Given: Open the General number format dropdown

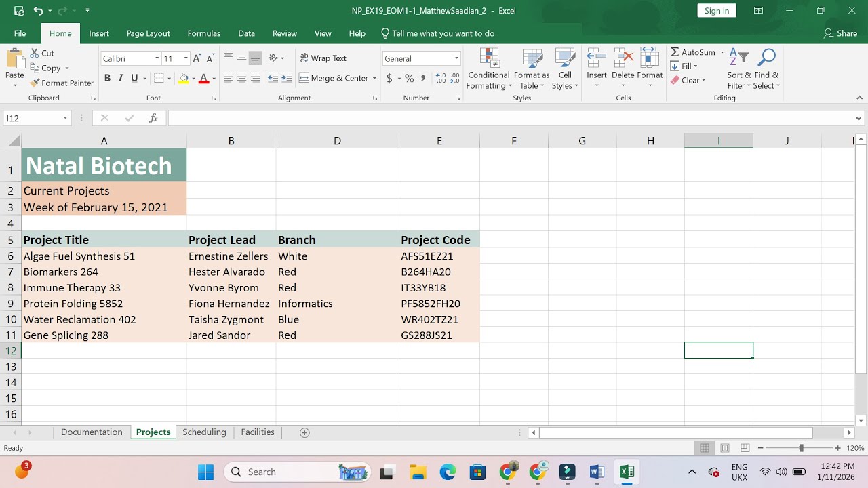Looking at the screenshot, I should click(456, 59).
